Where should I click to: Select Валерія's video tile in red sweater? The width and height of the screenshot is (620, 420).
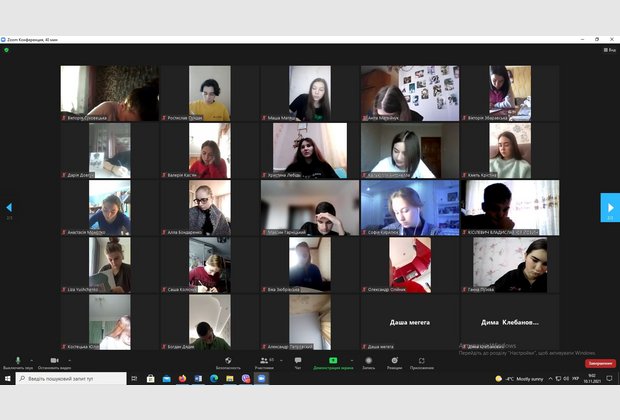tap(210, 151)
